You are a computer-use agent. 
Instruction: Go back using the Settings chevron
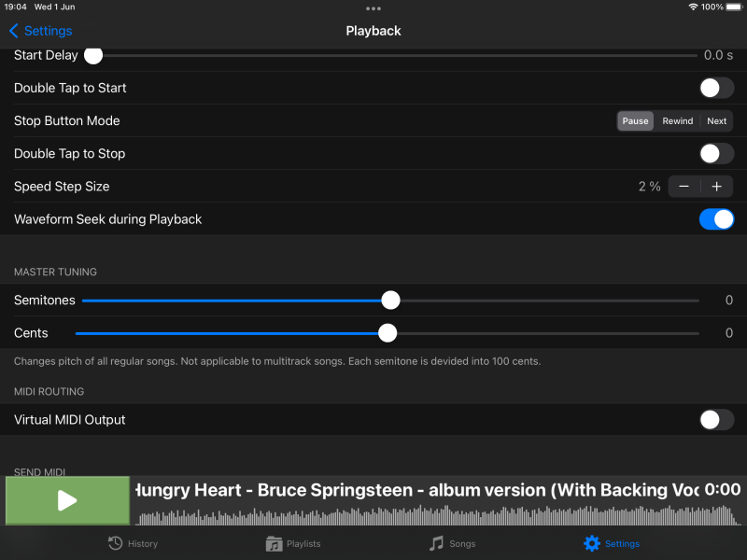14,31
